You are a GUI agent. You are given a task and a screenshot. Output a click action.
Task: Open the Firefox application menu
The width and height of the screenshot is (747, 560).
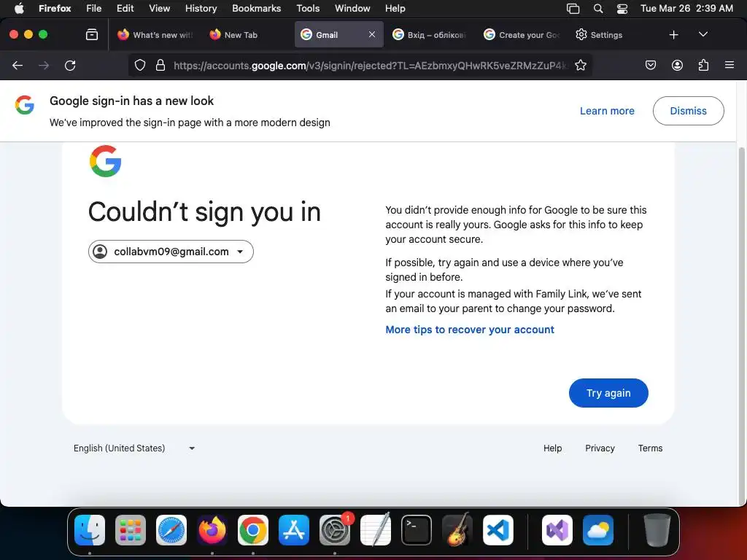coord(55,9)
